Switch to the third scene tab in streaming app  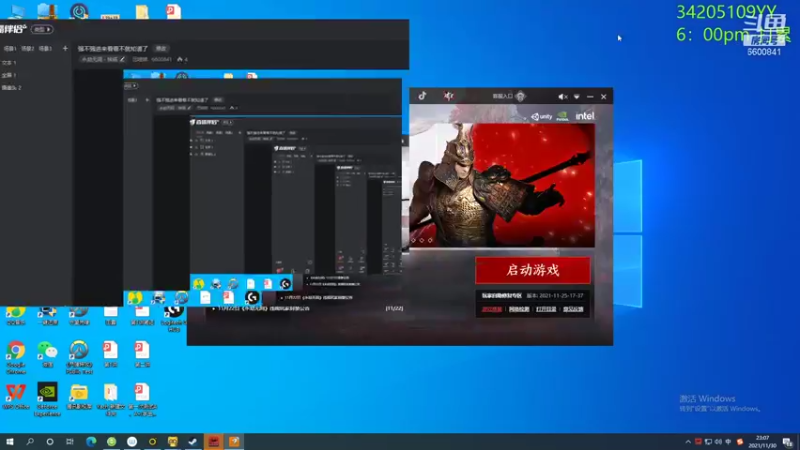45,48
